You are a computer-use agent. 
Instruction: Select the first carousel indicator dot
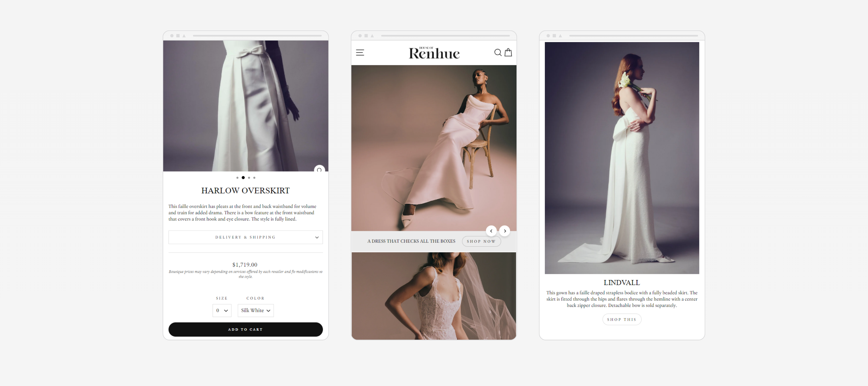(237, 178)
